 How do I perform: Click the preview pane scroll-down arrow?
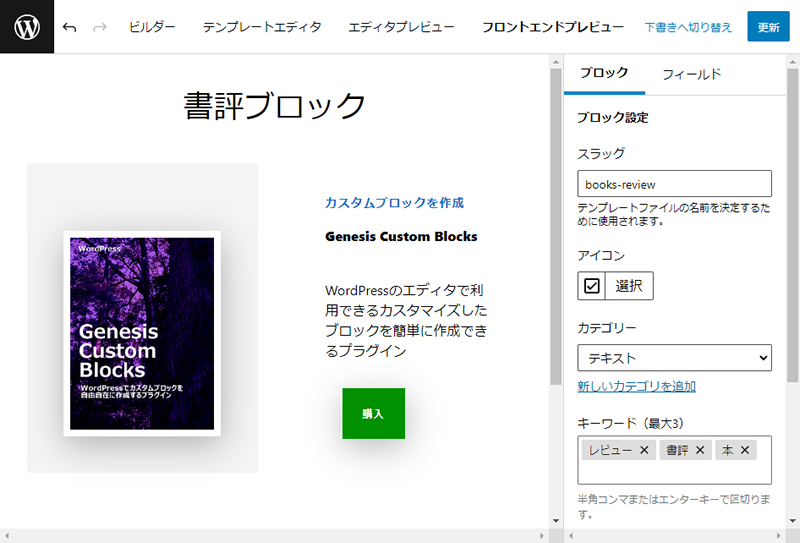coord(556,521)
